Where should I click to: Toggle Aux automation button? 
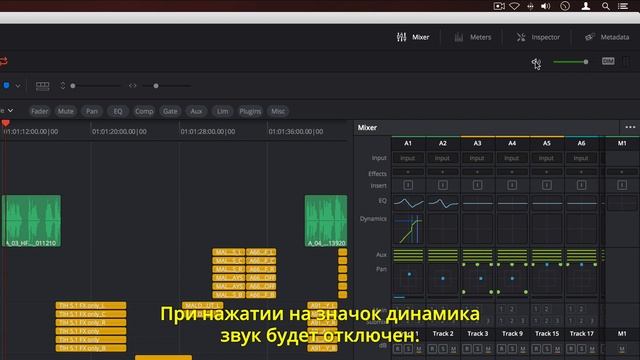(196, 111)
